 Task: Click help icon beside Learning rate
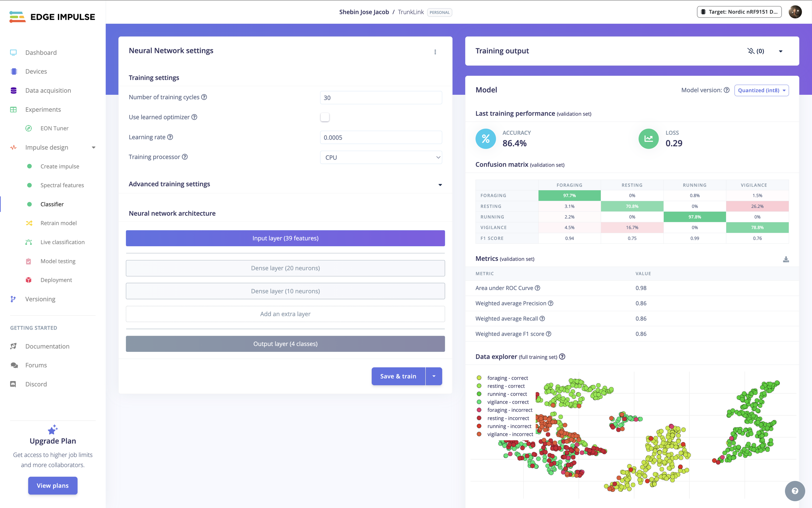coord(170,137)
